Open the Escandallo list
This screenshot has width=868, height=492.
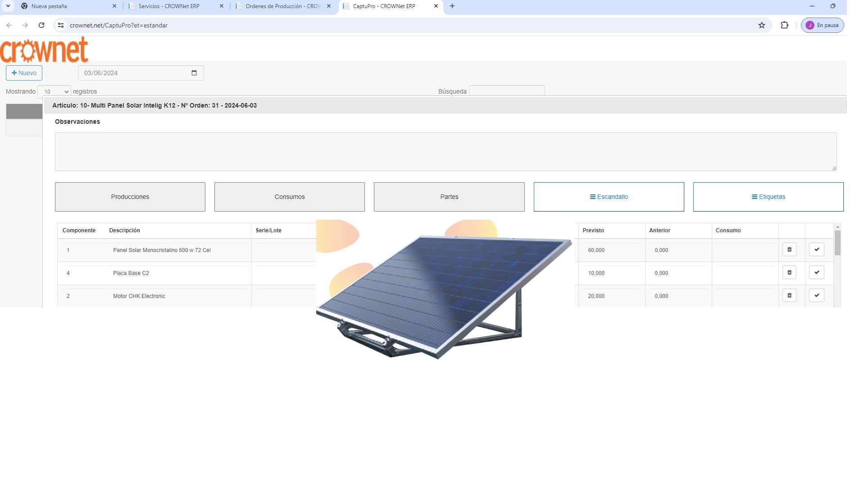(x=609, y=197)
